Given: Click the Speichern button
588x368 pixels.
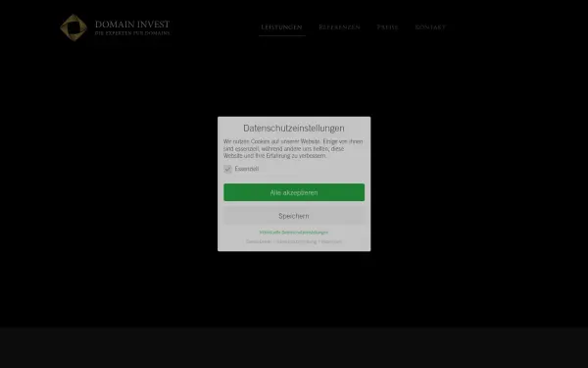Looking at the screenshot, I should 294,216.
